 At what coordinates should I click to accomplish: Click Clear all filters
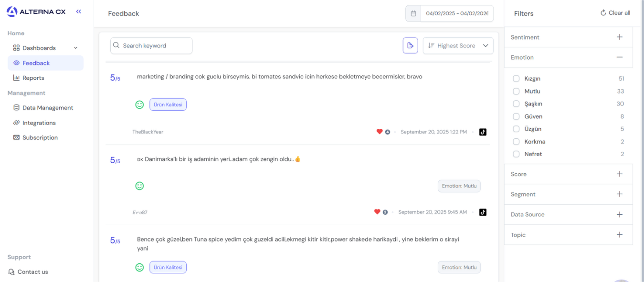615,13
